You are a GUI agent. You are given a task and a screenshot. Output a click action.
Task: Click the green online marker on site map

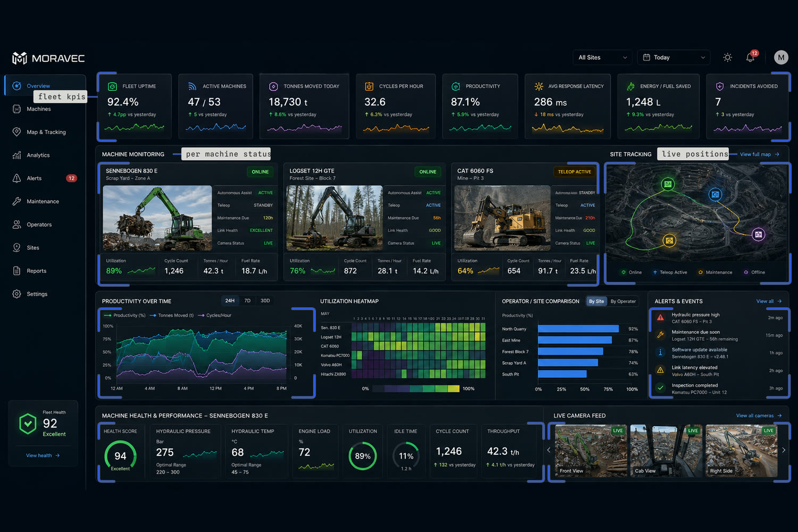coord(668,184)
